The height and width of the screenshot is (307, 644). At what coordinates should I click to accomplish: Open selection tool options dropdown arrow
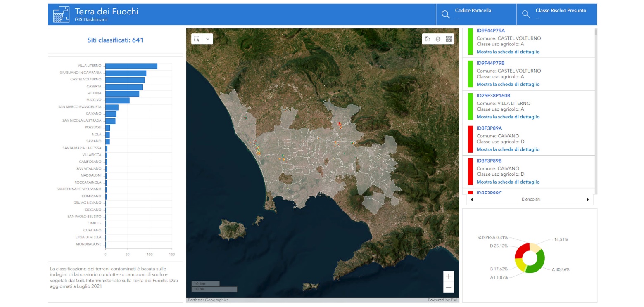point(207,39)
